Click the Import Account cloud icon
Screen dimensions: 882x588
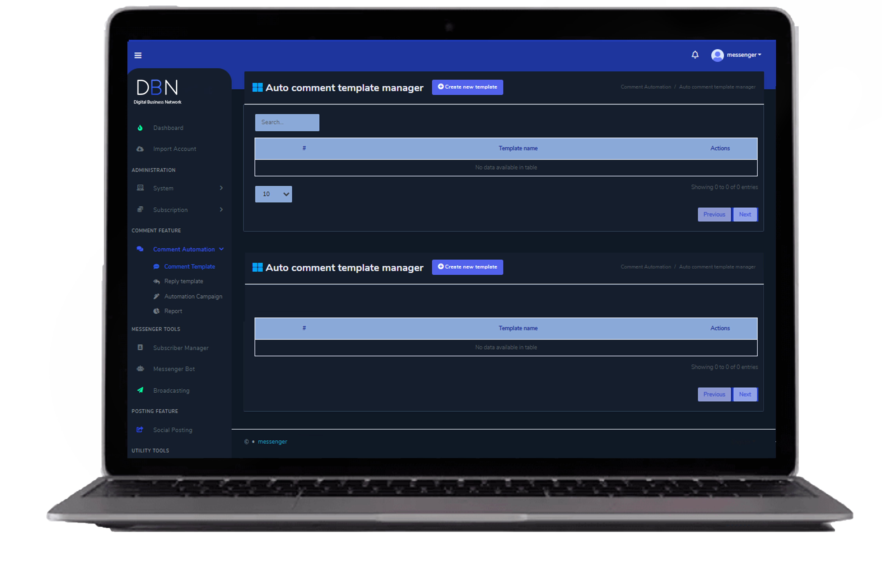(x=140, y=149)
